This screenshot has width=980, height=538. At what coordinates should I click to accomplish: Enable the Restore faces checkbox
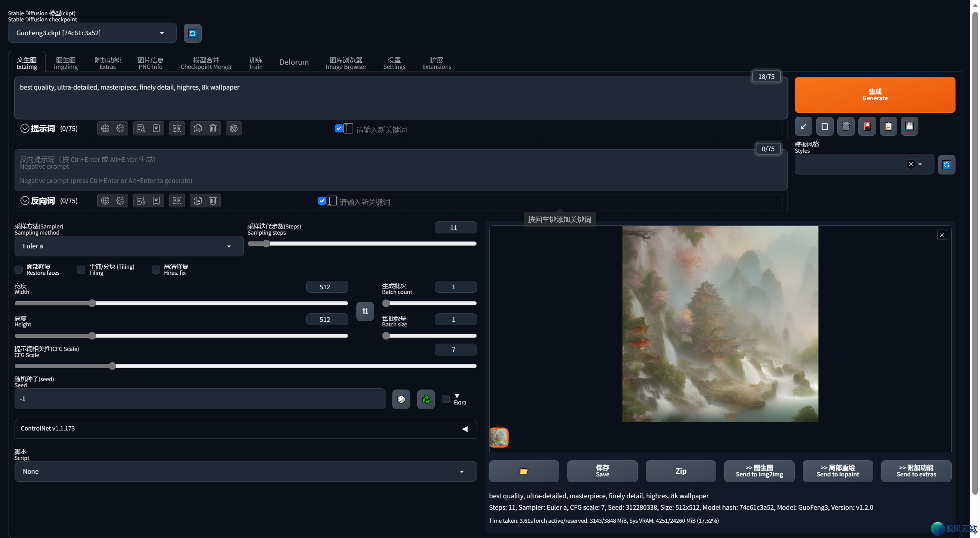point(19,270)
